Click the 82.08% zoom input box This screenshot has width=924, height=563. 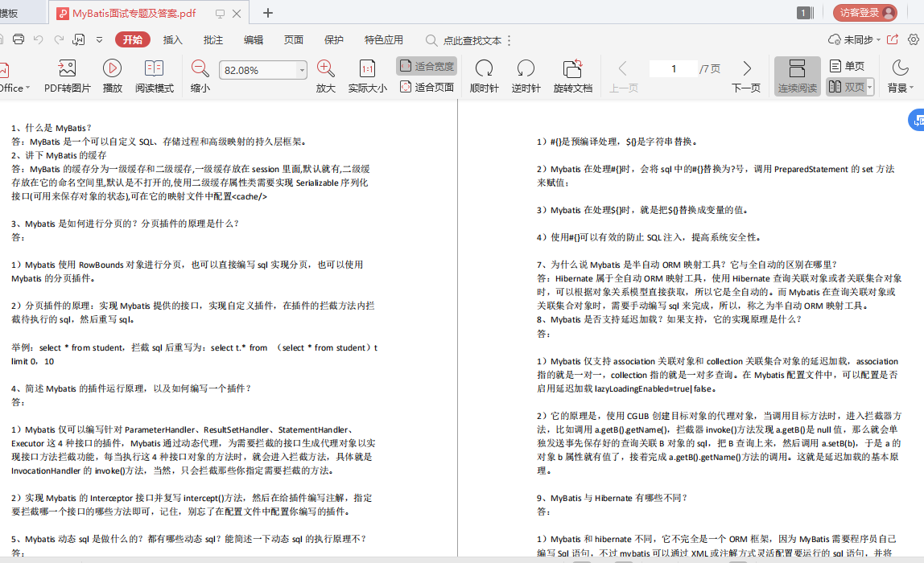[258, 70]
